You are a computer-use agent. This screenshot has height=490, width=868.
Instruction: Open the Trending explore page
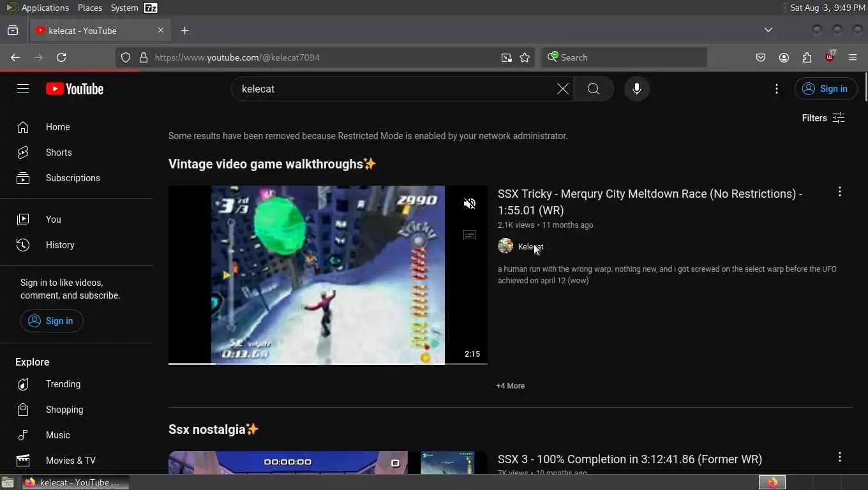click(x=77, y=384)
